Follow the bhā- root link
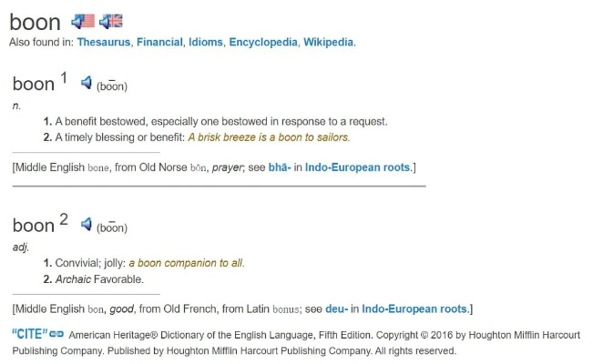603x364 pixels. pyautogui.click(x=280, y=168)
